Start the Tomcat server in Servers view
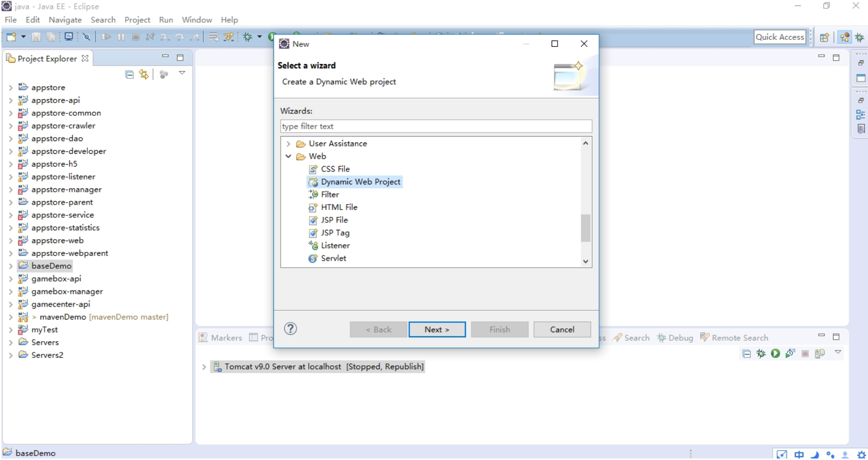This screenshot has width=868, height=460. tap(775, 353)
